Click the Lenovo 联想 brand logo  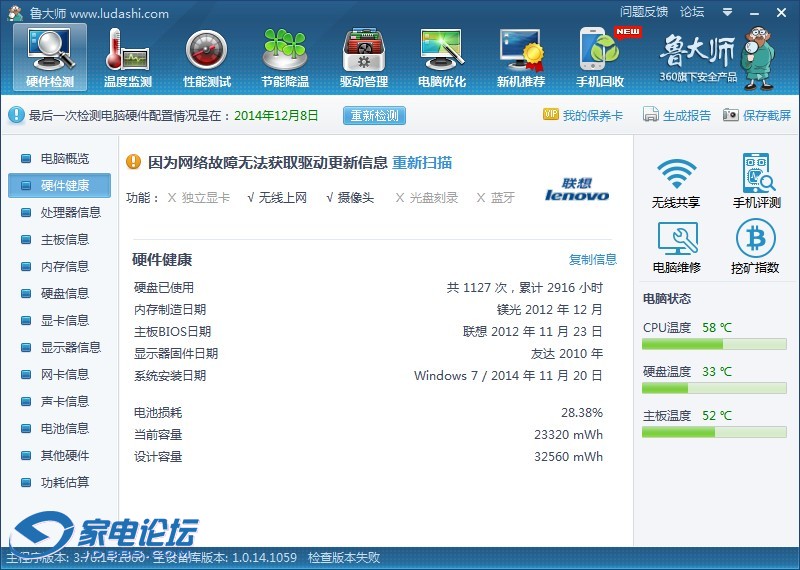pos(577,190)
